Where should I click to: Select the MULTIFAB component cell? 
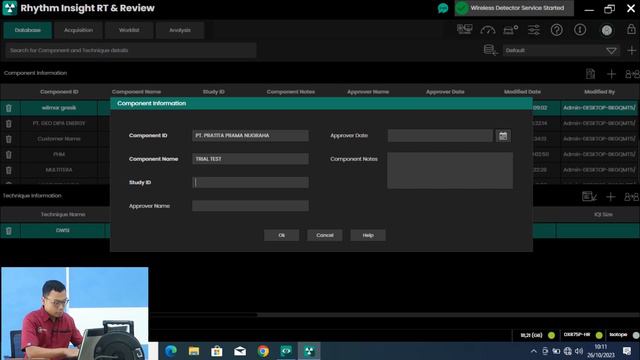click(59, 170)
